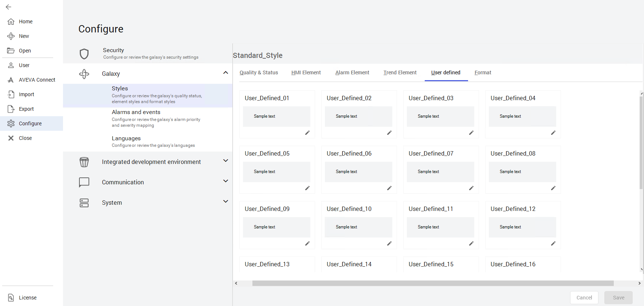The width and height of the screenshot is (644, 306).
Task: Open Alarms and events settings
Action: [x=136, y=112]
